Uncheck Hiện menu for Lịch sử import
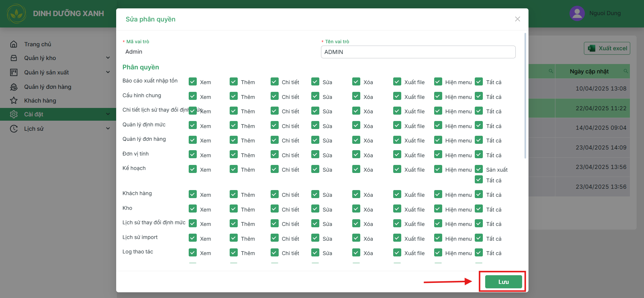 438,238
